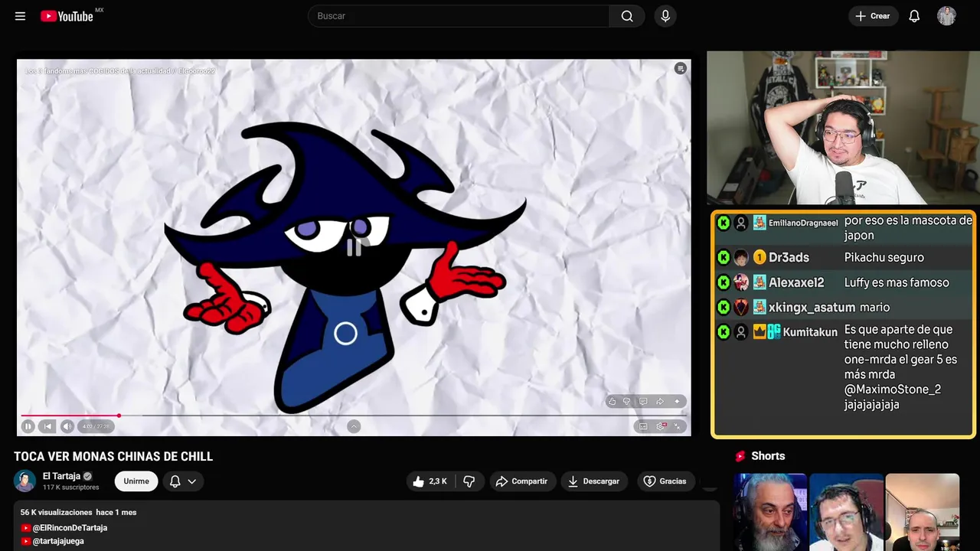Open the player settings gear

point(661,426)
